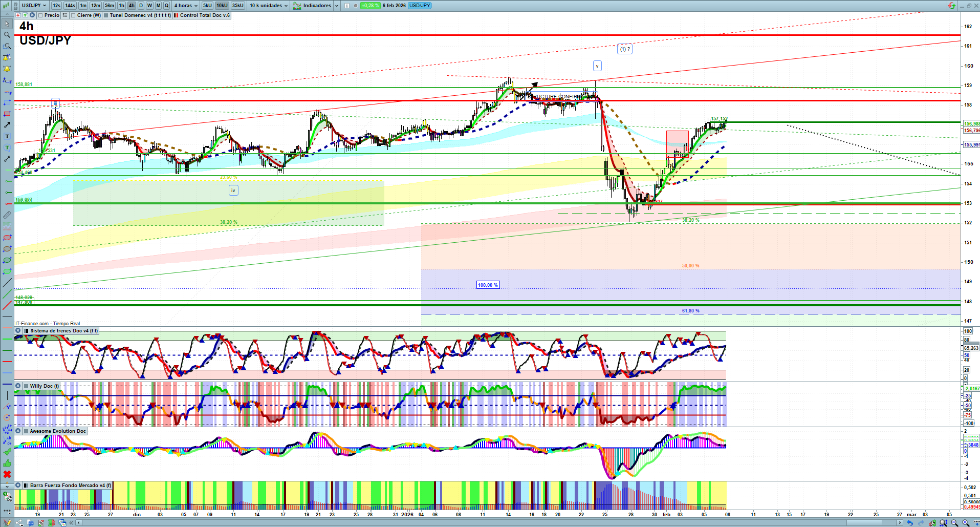Image resolution: width=980 pixels, height=527 pixels.
Task: Expand the 4 horas timeframe dropdown
Action: [x=185, y=6]
